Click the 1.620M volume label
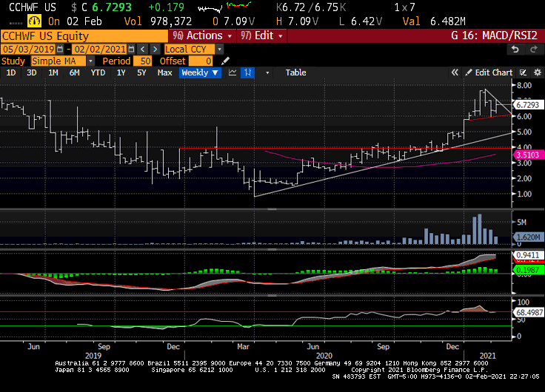The height and width of the screenshot is (392, 545). click(528, 237)
